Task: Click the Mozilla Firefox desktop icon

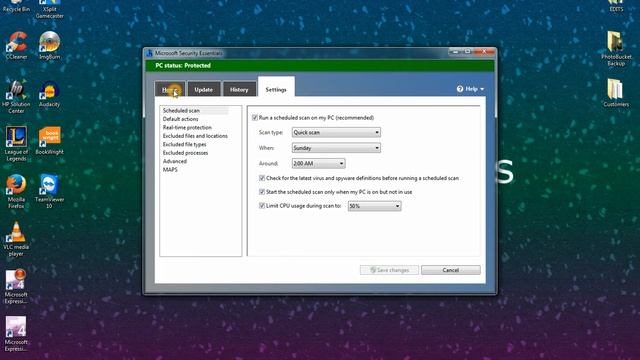Action: (x=16, y=191)
